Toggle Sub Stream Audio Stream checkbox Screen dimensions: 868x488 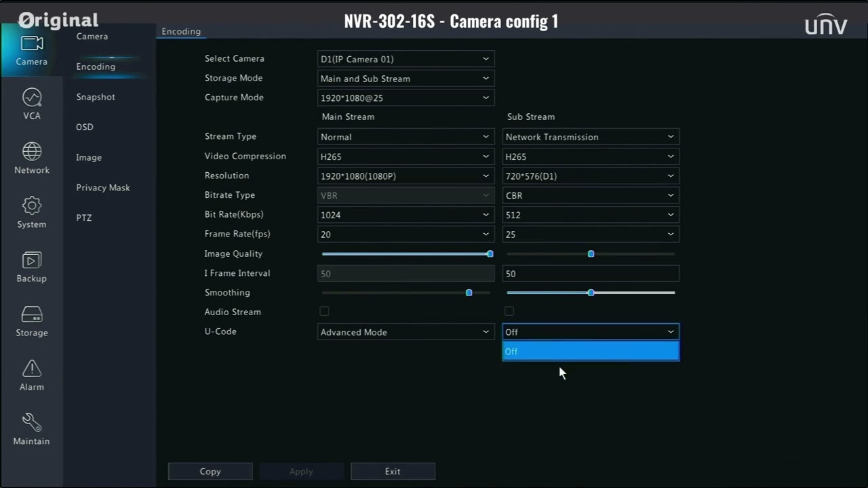coord(509,311)
